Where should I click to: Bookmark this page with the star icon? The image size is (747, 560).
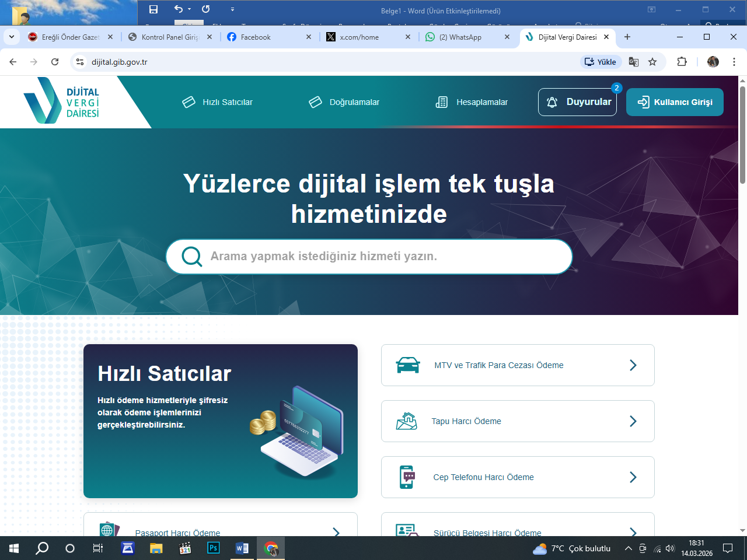pos(652,62)
